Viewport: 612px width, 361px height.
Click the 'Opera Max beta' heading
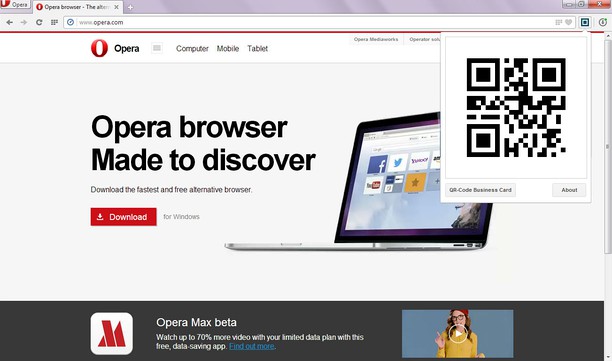pyautogui.click(x=196, y=322)
